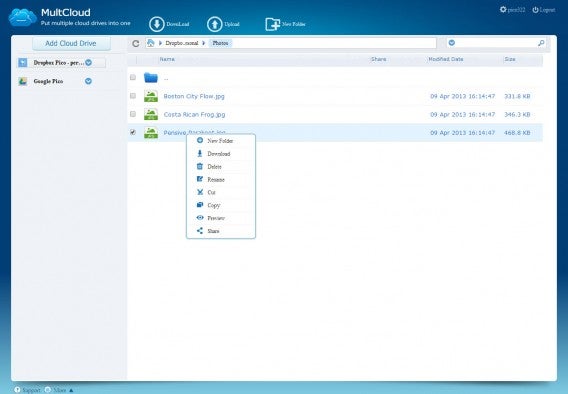Click the Share column header
Viewport: 568px width, 394px height.
pos(379,59)
